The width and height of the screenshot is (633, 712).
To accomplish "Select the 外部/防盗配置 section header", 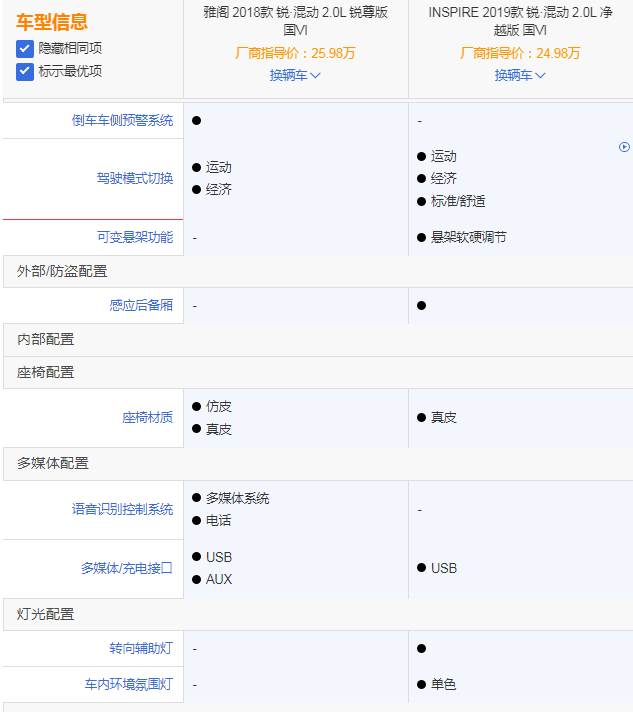I will click(x=62, y=271).
